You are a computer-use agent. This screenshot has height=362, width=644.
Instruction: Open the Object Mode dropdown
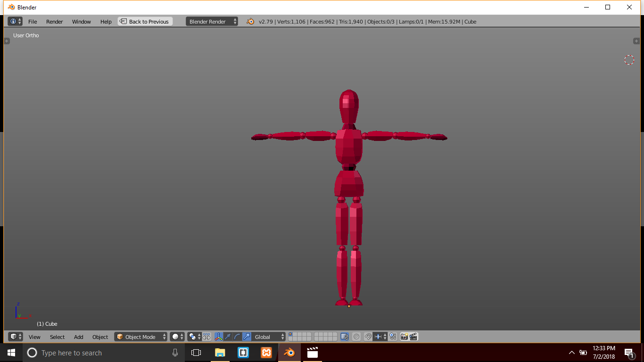tap(140, 337)
